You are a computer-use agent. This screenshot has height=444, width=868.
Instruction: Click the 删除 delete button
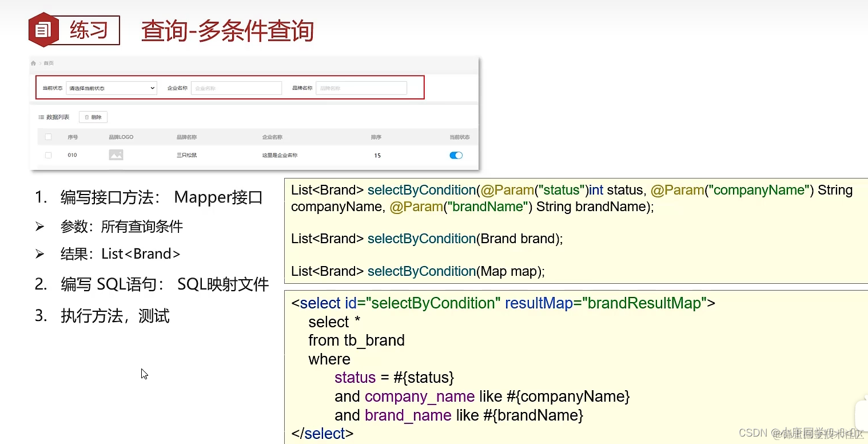pos(93,117)
